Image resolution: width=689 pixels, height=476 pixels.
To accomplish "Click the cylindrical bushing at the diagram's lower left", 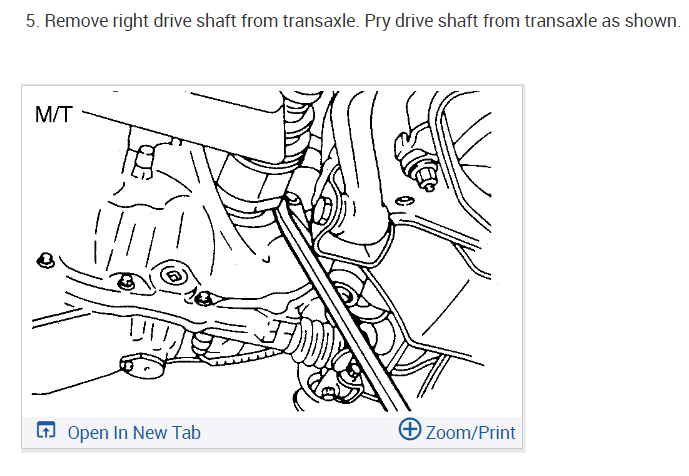I will tap(142, 366).
